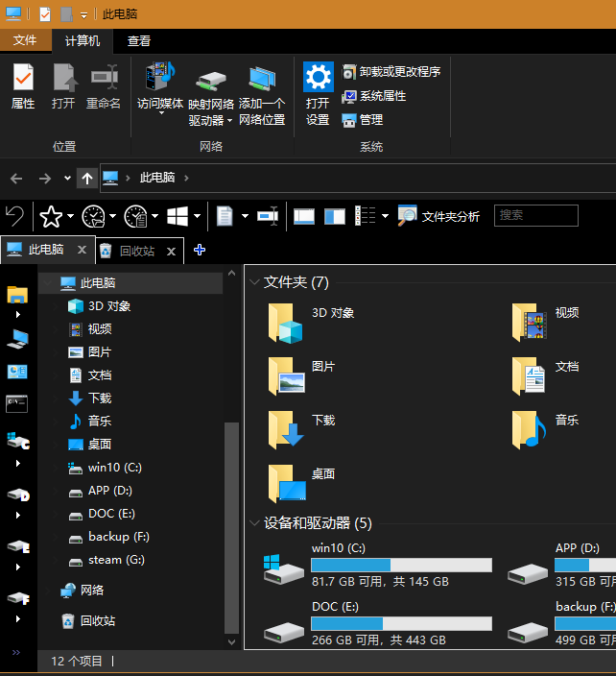Click the Windows logo toolbar icon
The height and width of the screenshot is (676, 616).
178,216
